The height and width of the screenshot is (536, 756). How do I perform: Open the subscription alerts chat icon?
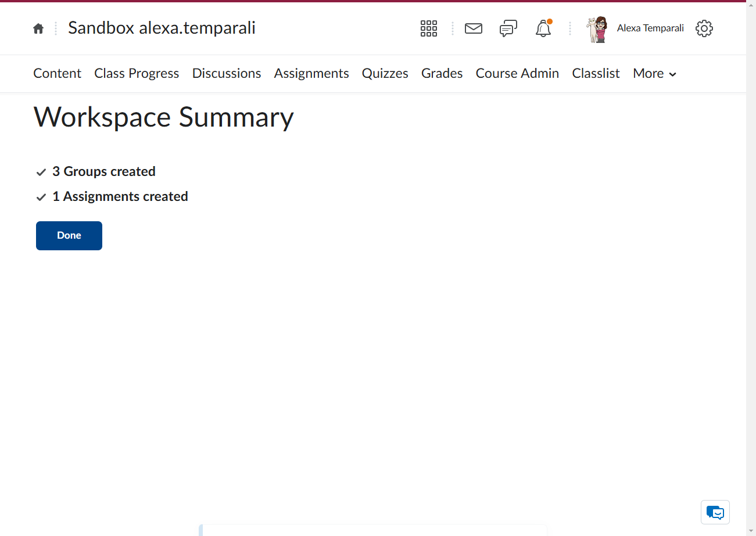click(508, 28)
